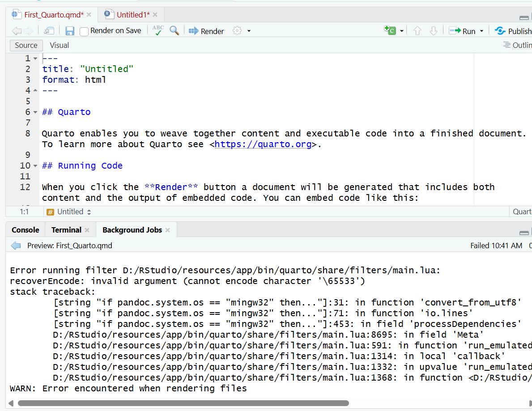Click the Run button

(x=462, y=31)
